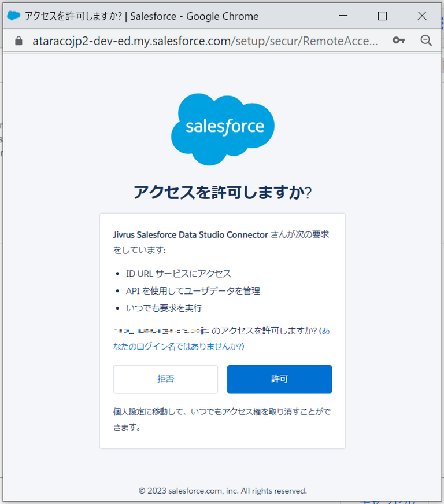The width and height of the screenshot is (444, 504).
Task: Close the Salesforce authorization window
Action: click(422, 16)
